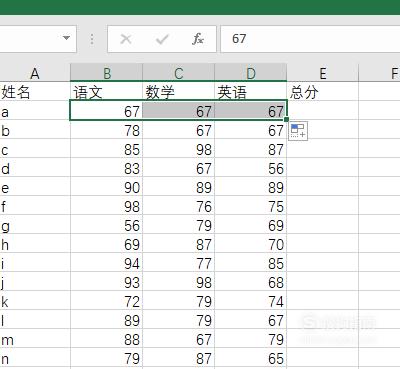Select the name cell 'b'

pyautogui.click(x=35, y=130)
